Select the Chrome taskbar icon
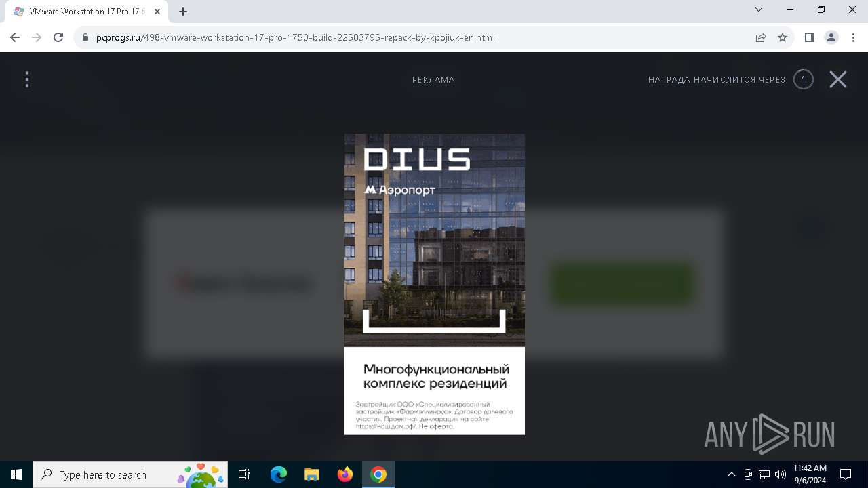 click(378, 474)
